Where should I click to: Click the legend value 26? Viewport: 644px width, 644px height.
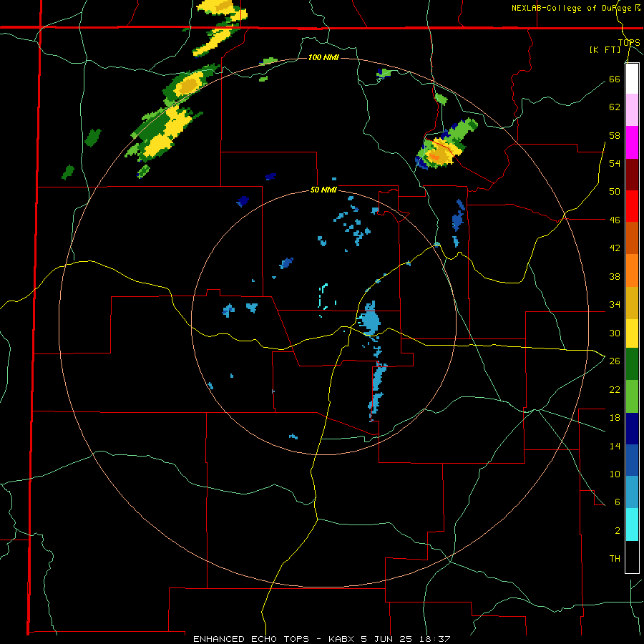(x=615, y=361)
